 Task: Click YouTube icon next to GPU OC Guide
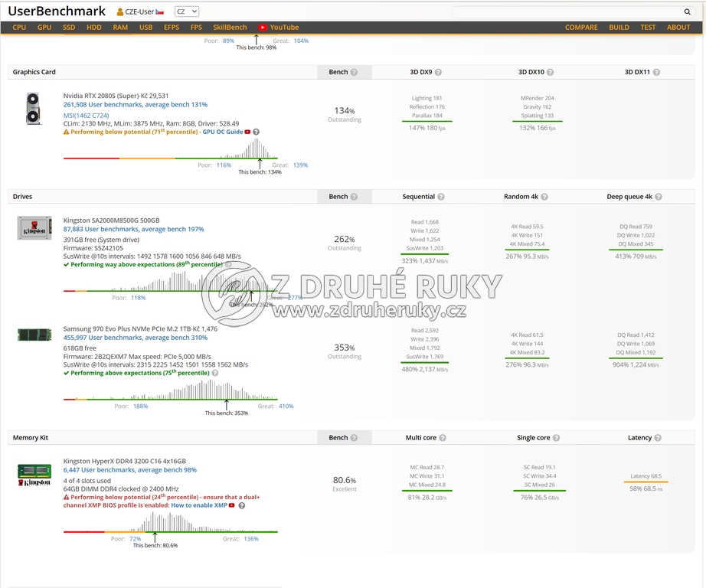coord(247,132)
